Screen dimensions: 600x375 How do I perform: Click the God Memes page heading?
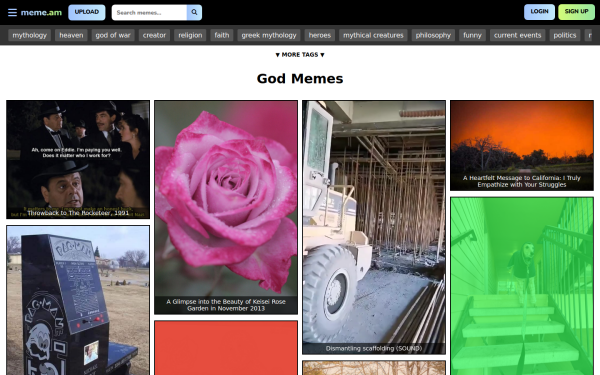click(x=300, y=78)
